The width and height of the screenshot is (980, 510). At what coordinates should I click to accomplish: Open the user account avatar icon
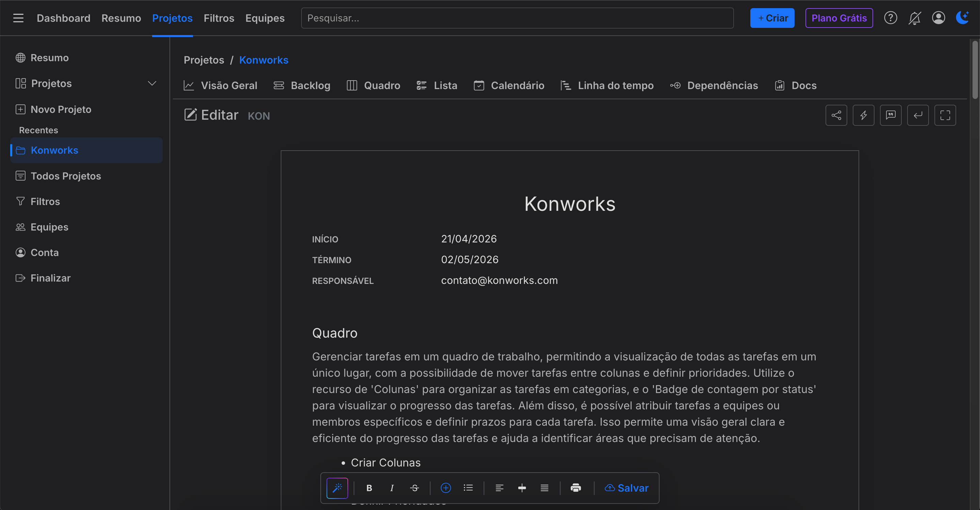click(938, 18)
